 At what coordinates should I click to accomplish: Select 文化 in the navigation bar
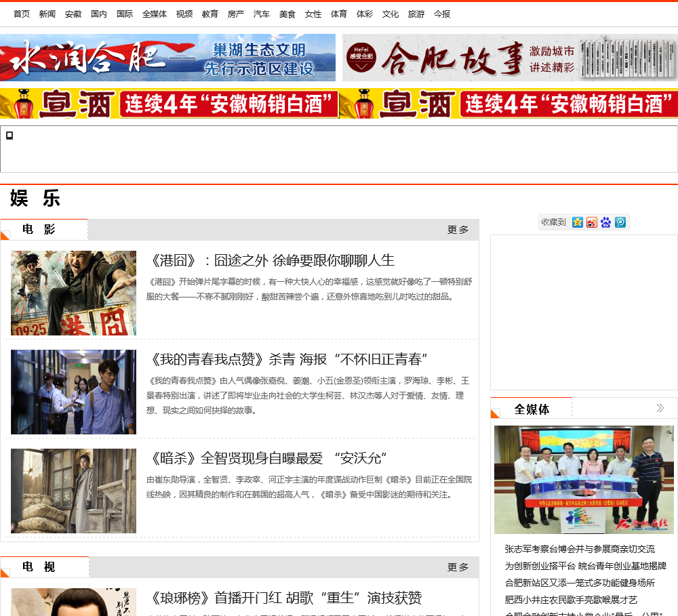(x=390, y=14)
